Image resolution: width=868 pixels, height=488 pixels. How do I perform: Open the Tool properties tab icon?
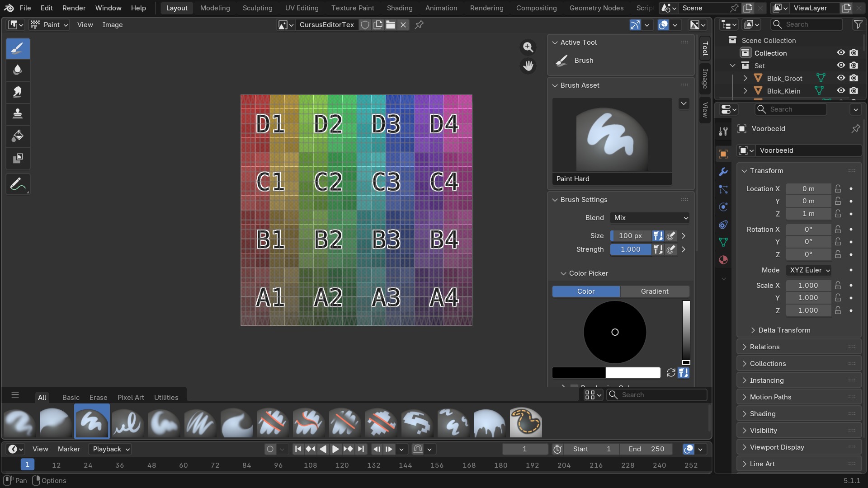pyautogui.click(x=723, y=131)
